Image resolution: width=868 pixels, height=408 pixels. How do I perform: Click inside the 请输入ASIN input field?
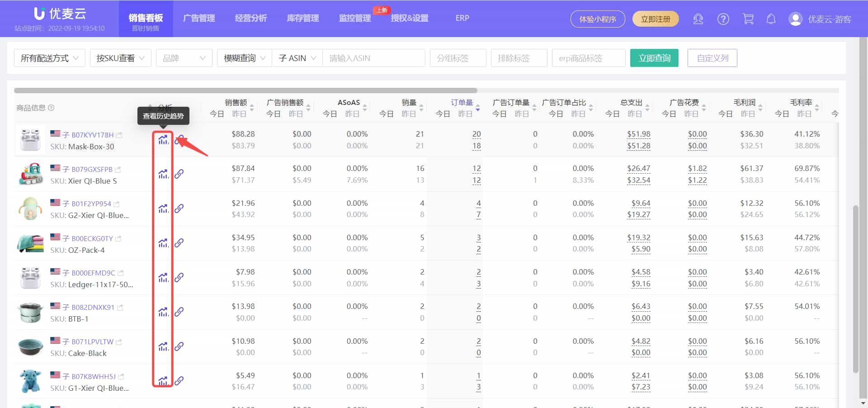[x=373, y=58]
